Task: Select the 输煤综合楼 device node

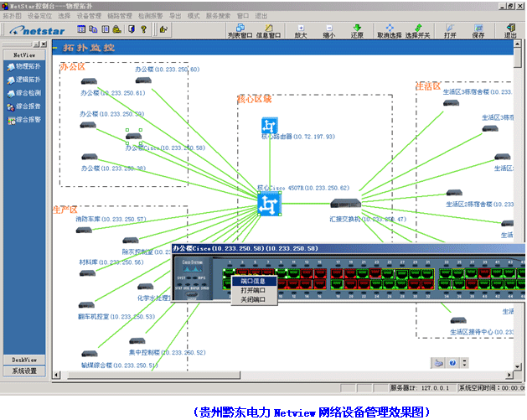Action: click(90, 354)
